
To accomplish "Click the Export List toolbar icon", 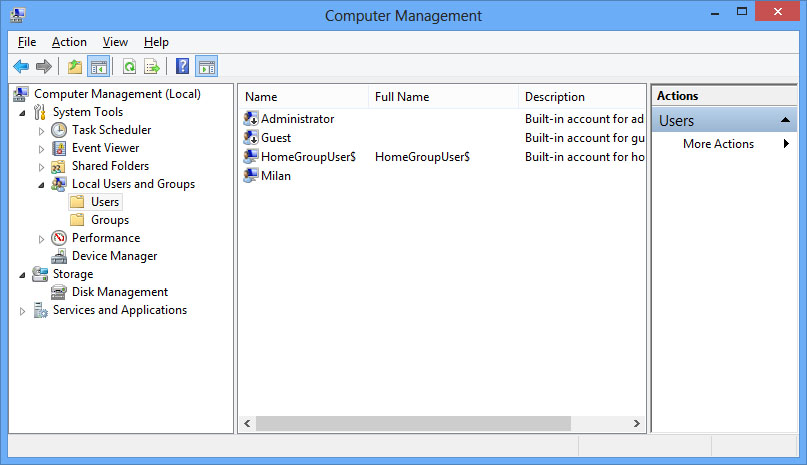I will [152, 66].
